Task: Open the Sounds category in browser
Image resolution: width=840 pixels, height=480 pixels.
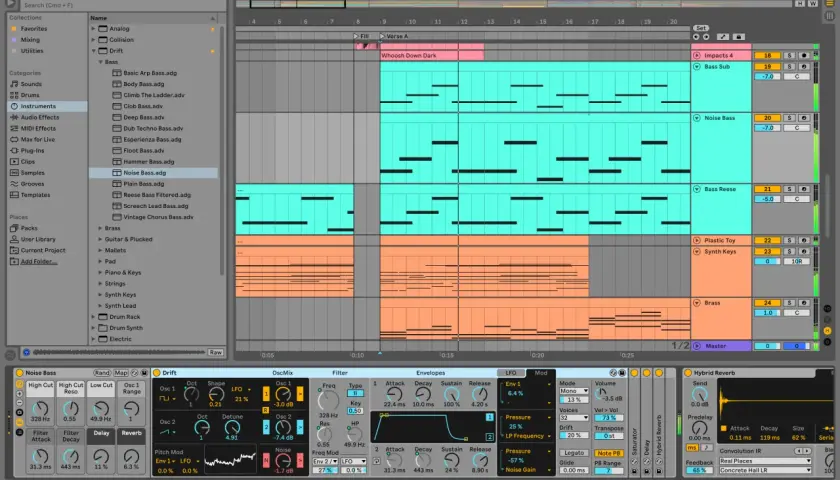Action: (x=26, y=84)
